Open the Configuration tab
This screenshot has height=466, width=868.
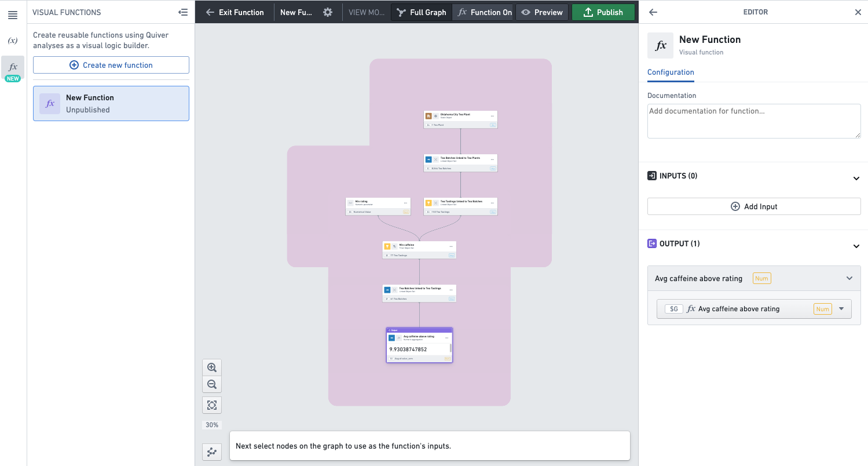click(671, 72)
